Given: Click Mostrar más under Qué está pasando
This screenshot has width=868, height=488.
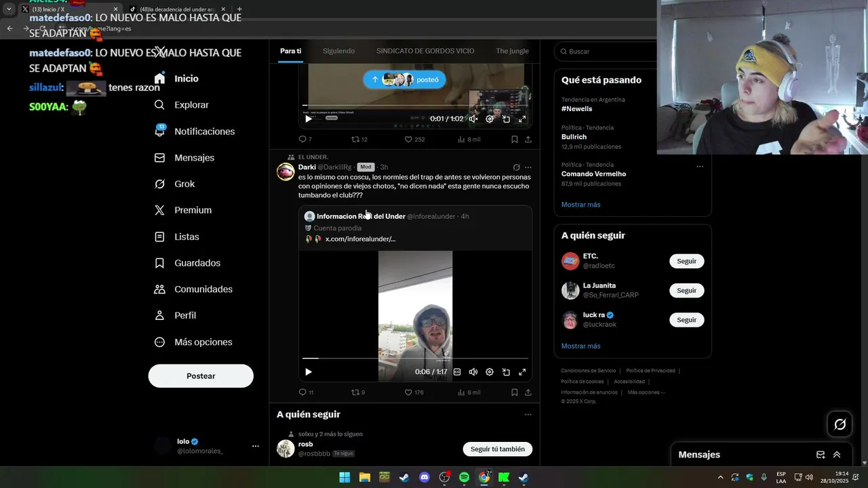Looking at the screenshot, I should click(580, 205).
